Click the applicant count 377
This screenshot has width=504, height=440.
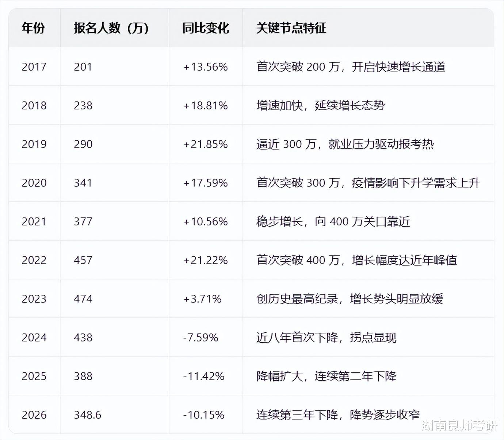click(x=83, y=221)
